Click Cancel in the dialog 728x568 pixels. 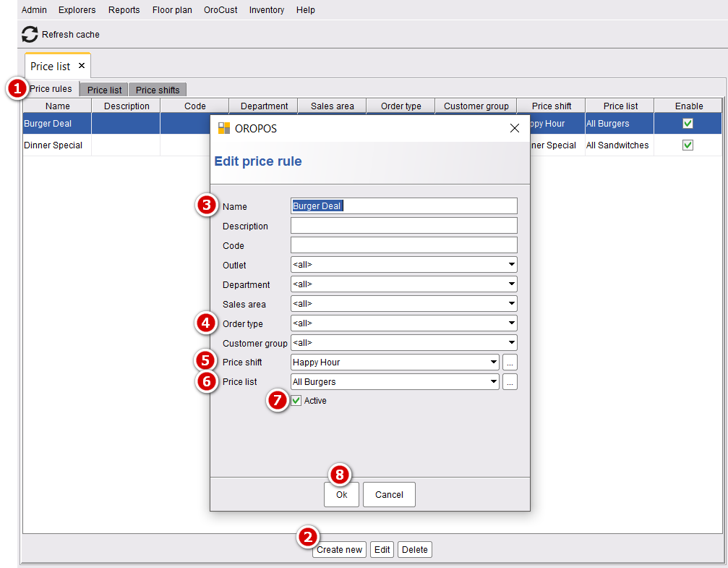(x=389, y=495)
